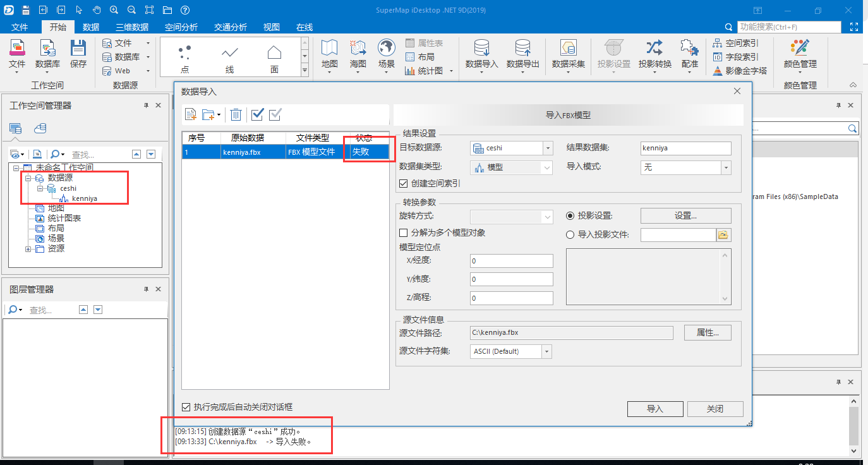Open the 场景 scene ribbon button
Image resolution: width=868 pixels, height=465 pixels.
387,56
